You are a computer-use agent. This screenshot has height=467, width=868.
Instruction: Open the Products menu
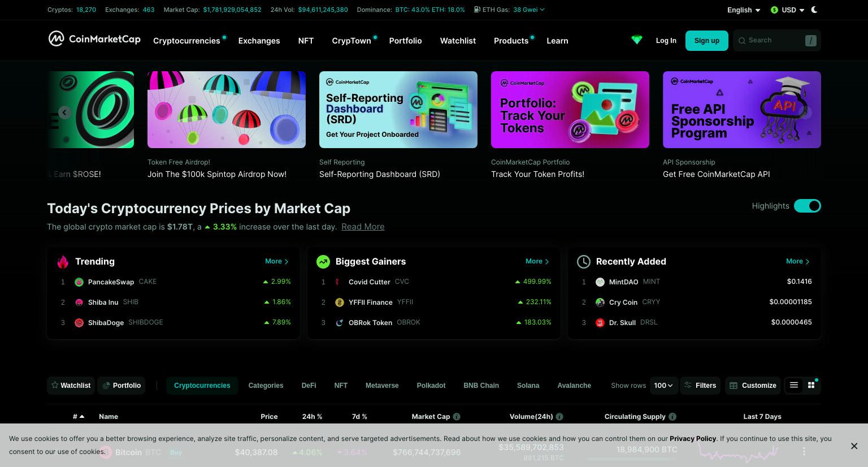511,41
